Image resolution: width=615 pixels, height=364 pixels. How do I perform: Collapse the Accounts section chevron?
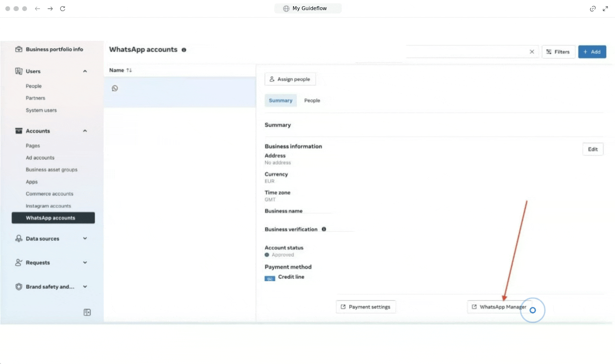click(85, 131)
